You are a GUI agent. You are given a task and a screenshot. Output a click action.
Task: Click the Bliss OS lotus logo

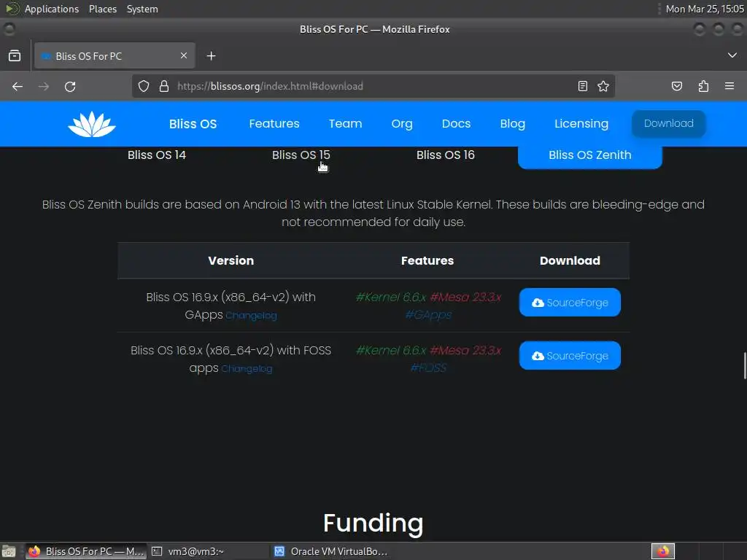pyautogui.click(x=91, y=124)
